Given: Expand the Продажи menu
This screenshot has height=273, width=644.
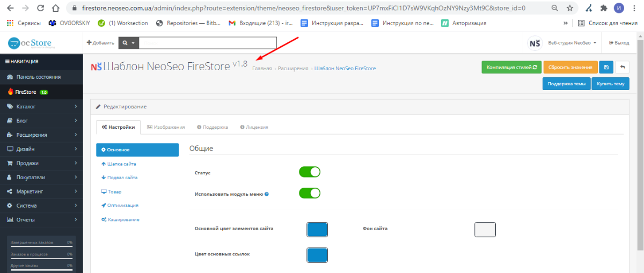Looking at the screenshot, I should pyautogui.click(x=41, y=163).
